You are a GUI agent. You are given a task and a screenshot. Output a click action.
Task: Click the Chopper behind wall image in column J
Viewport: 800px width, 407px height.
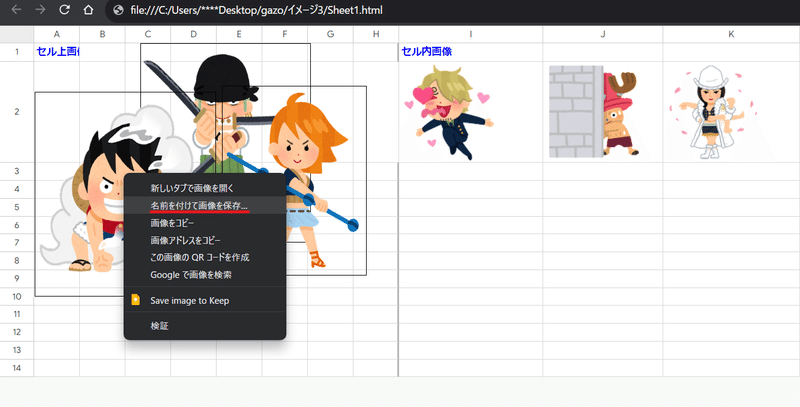[594, 111]
